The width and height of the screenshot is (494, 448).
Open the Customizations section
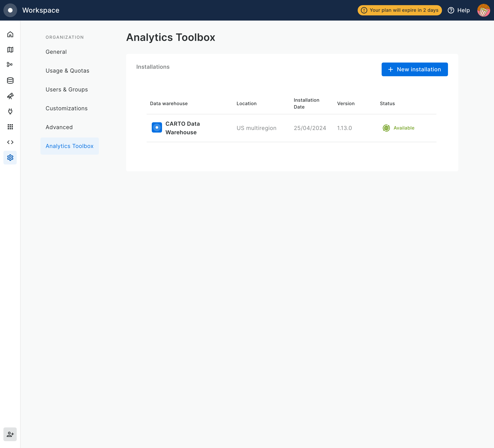(x=67, y=108)
